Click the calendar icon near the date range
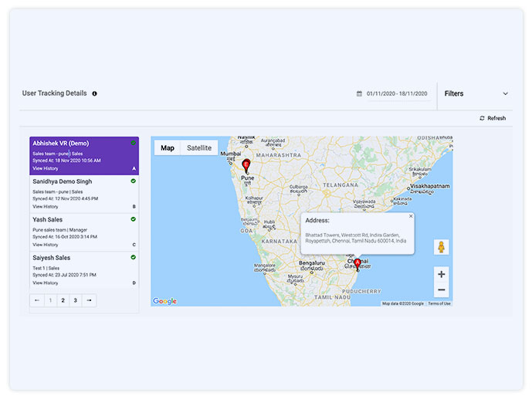This screenshot has width=532, height=399. [359, 93]
